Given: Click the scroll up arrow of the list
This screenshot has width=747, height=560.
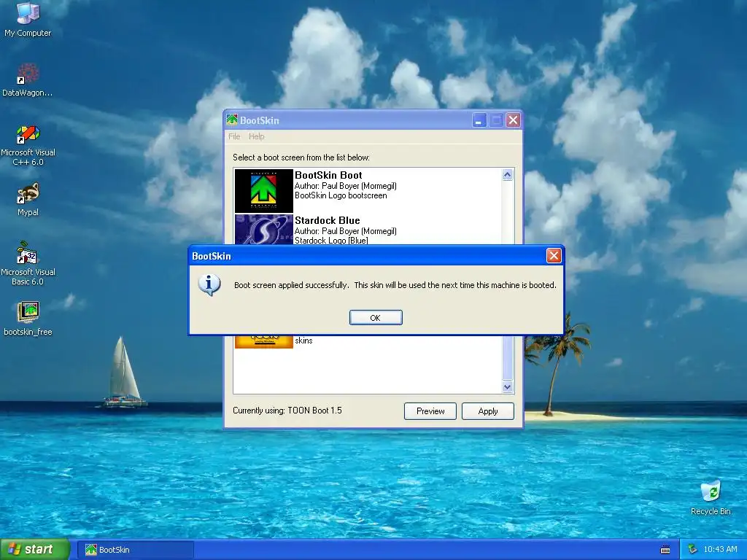Looking at the screenshot, I should point(508,175).
